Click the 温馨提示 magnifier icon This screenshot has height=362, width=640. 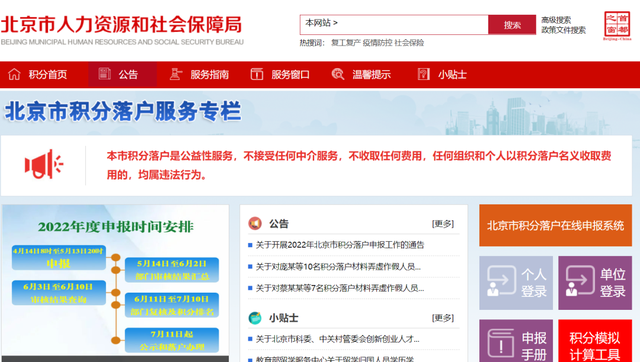[338, 74]
